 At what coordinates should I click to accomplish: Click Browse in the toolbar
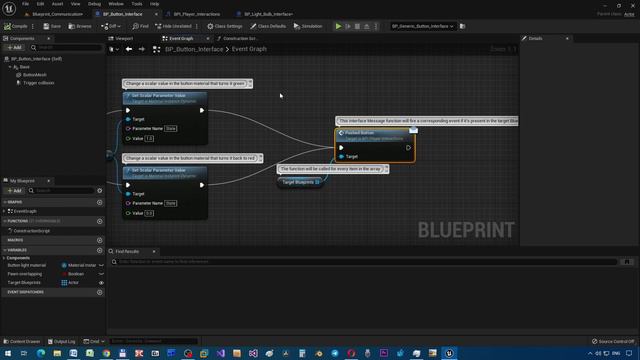tap(80, 26)
